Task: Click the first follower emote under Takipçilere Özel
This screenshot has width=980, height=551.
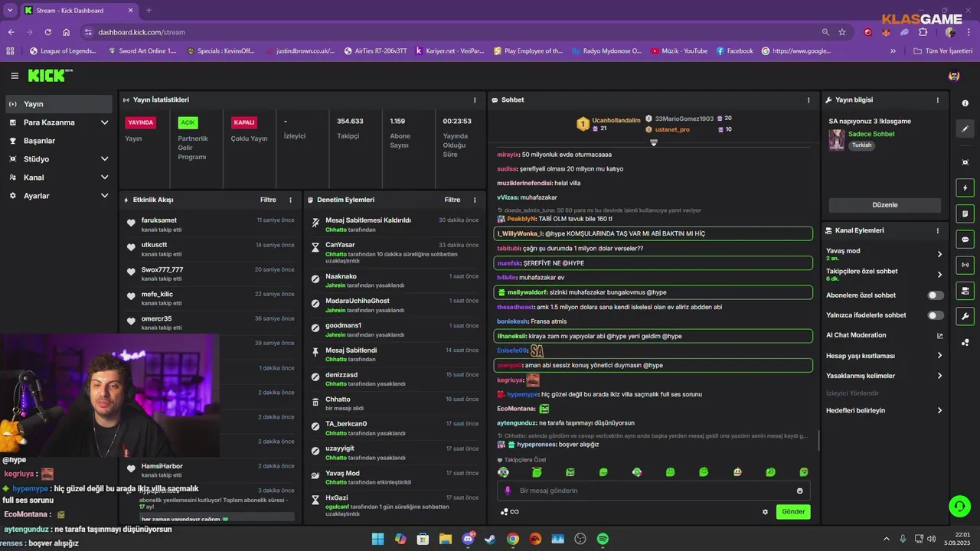Action: 503,472
